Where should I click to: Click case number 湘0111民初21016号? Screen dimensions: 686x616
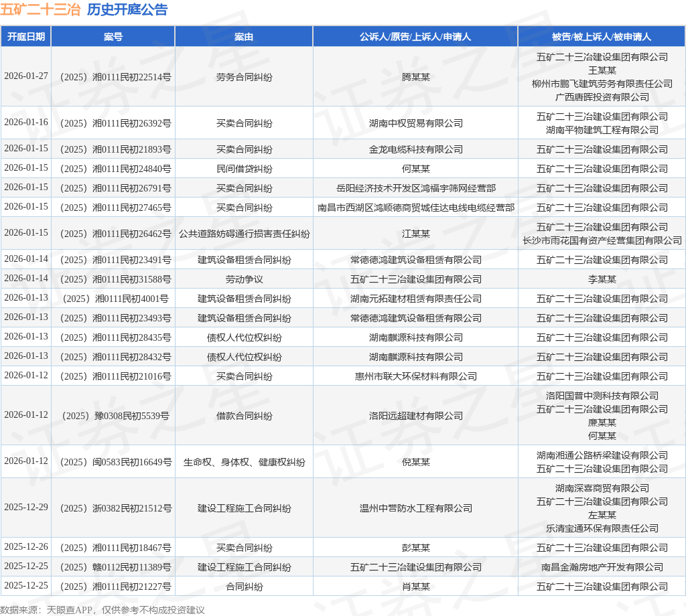click(x=115, y=376)
